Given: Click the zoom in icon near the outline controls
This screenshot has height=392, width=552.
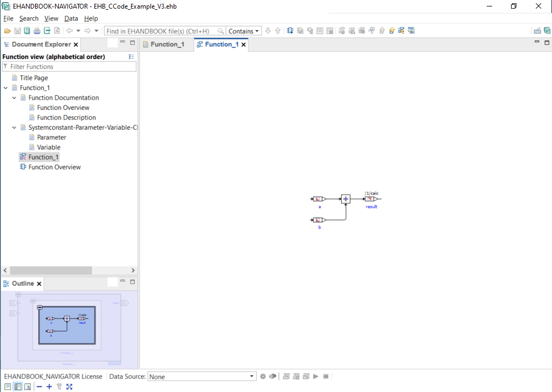Looking at the screenshot, I should coord(49,386).
